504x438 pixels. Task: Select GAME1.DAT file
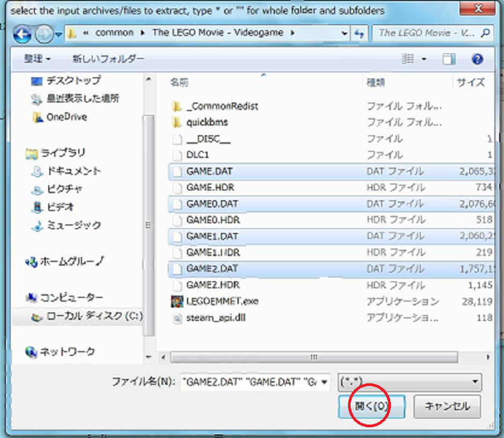(332, 236)
